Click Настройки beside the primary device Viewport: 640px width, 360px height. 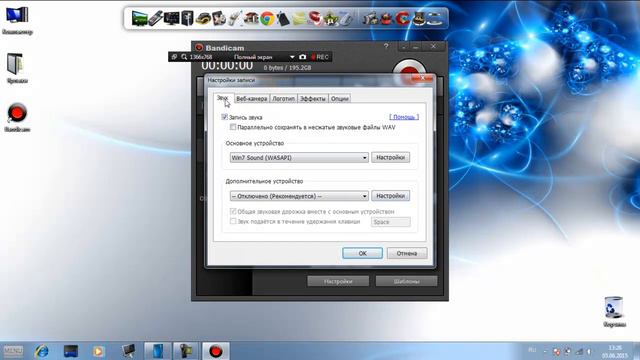pos(391,158)
